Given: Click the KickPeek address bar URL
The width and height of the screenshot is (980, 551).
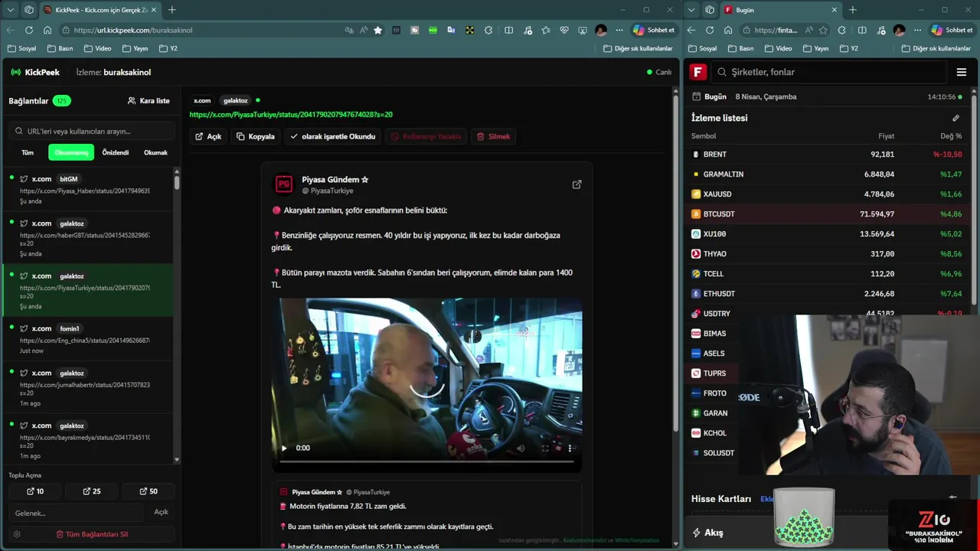Looking at the screenshot, I should (x=133, y=30).
